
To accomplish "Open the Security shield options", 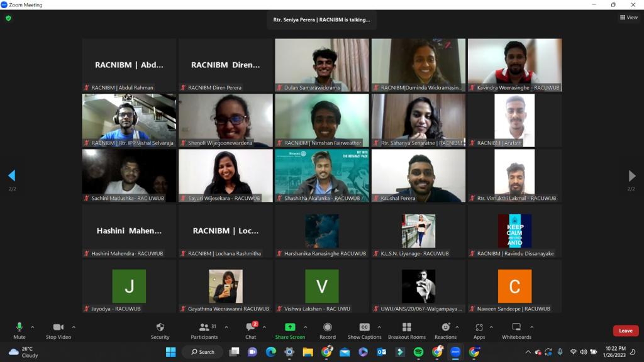I will point(160,331).
